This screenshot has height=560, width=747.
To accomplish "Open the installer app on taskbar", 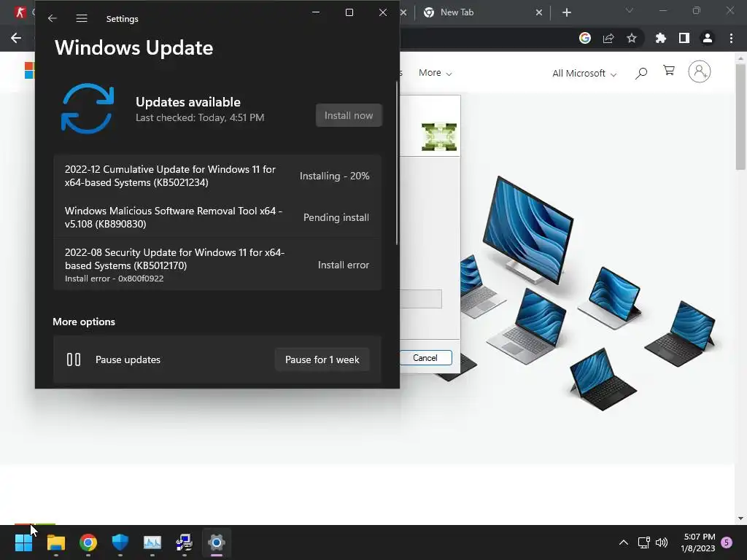I will pyautogui.click(x=184, y=542).
